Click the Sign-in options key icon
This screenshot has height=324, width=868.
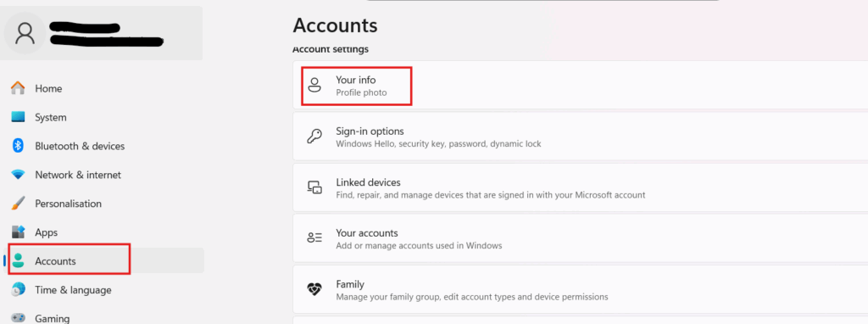[x=314, y=137]
